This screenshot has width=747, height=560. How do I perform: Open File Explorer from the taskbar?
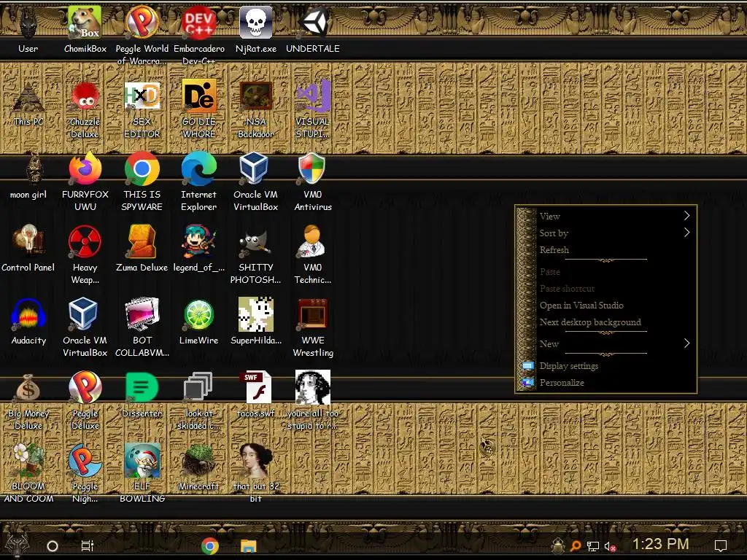[x=248, y=546]
